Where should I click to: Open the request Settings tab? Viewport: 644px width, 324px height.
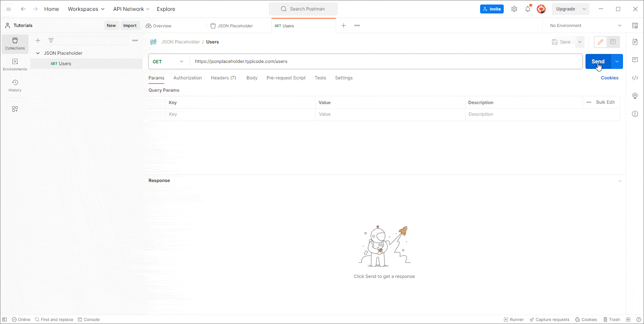pos(344,78)
